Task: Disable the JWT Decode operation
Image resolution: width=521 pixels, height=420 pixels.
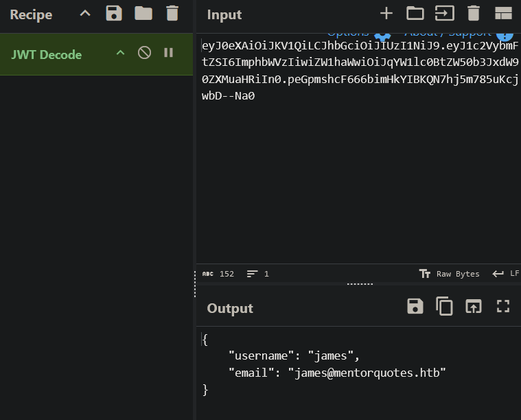Action: coord(145,53)
